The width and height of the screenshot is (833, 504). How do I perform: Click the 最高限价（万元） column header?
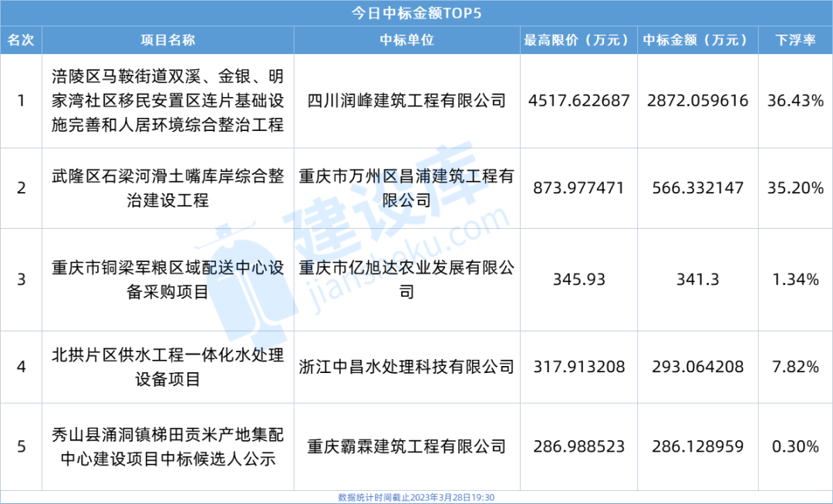(579, 40)
